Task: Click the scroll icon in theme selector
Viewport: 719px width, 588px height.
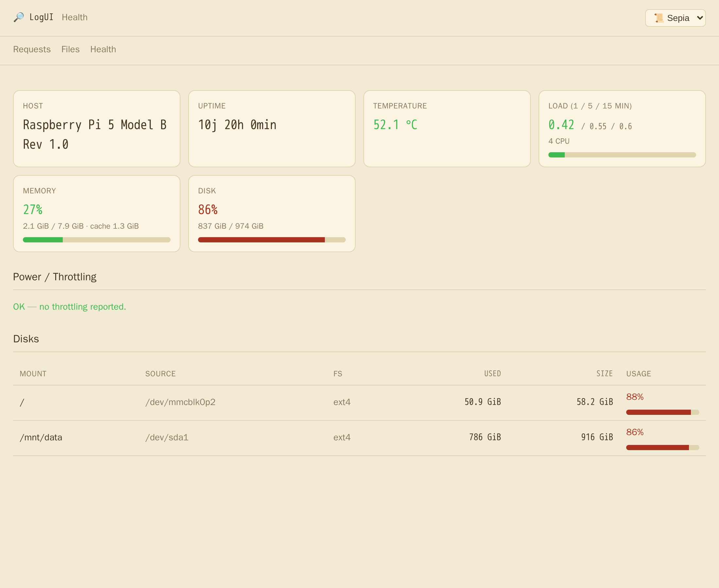Action: 659,18
